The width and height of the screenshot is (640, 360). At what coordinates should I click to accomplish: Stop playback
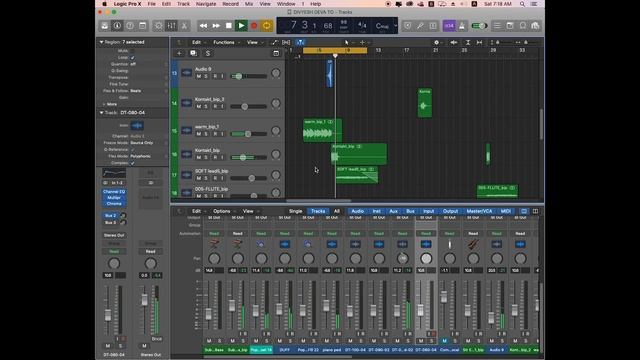pyautogui.click(x=229, y=26)
